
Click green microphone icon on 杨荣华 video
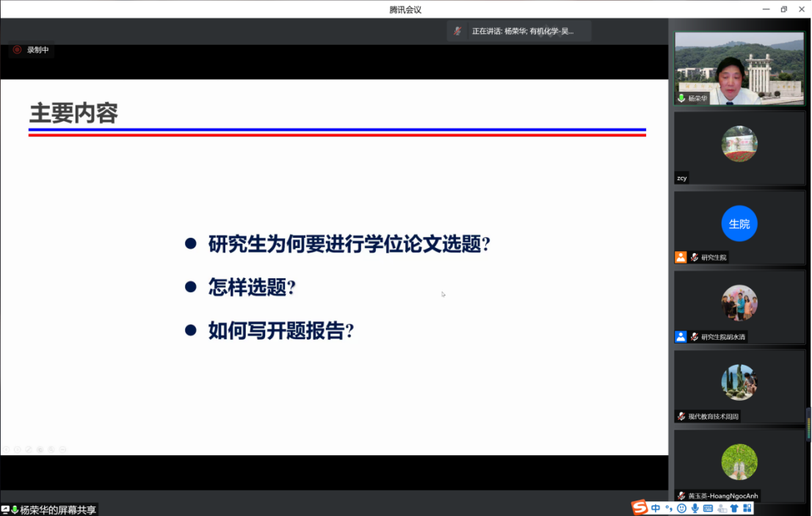click(x=681, y=98)
